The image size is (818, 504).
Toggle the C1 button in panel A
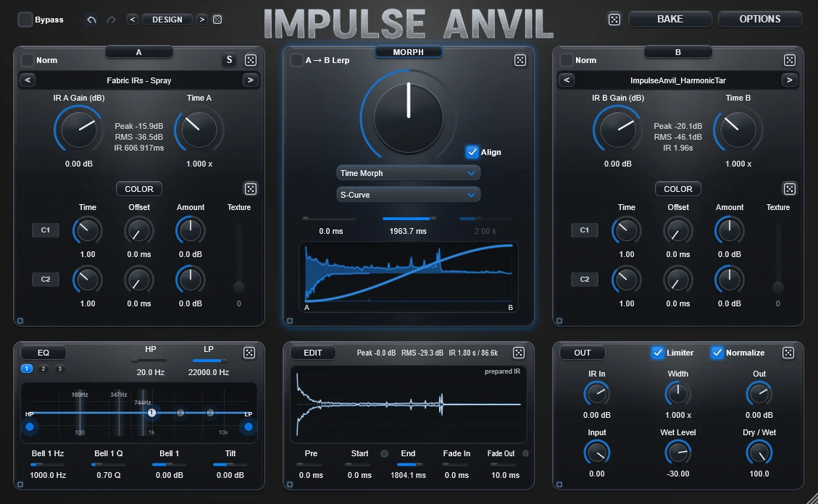pyautogui.click(x=46, y=230)
